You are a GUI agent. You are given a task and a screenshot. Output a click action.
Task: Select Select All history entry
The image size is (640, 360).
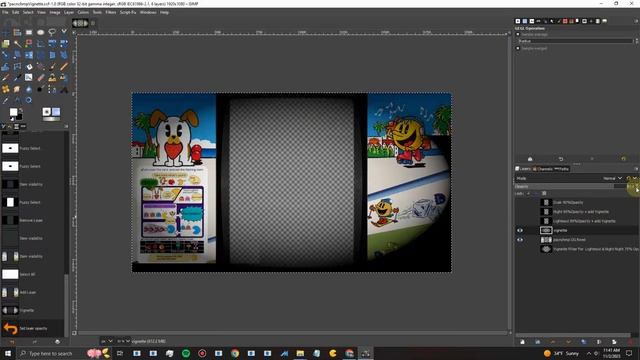click(x=32, y=274)
